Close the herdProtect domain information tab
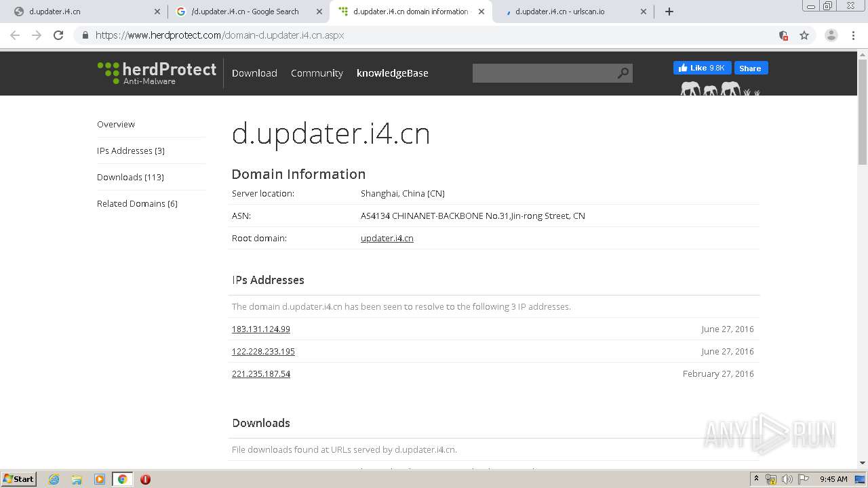The width and height of the screenshot is (868, 488). (x=481, y=12)
